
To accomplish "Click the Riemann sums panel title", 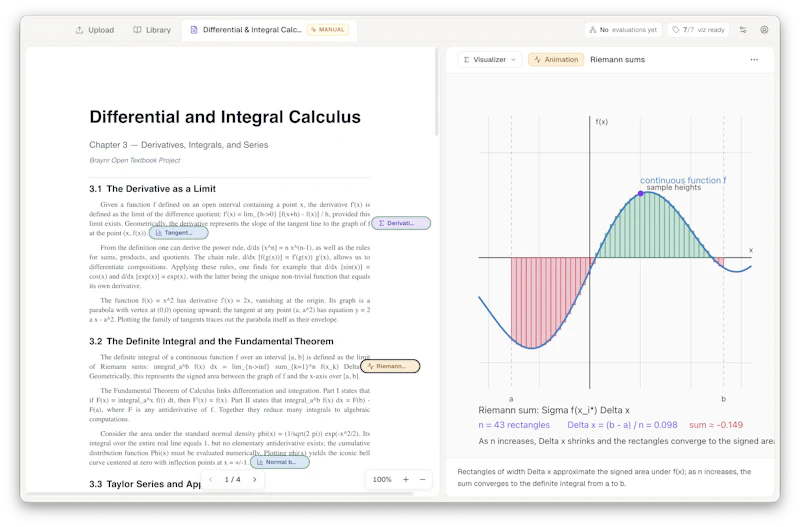I will [x=617, y=60].
